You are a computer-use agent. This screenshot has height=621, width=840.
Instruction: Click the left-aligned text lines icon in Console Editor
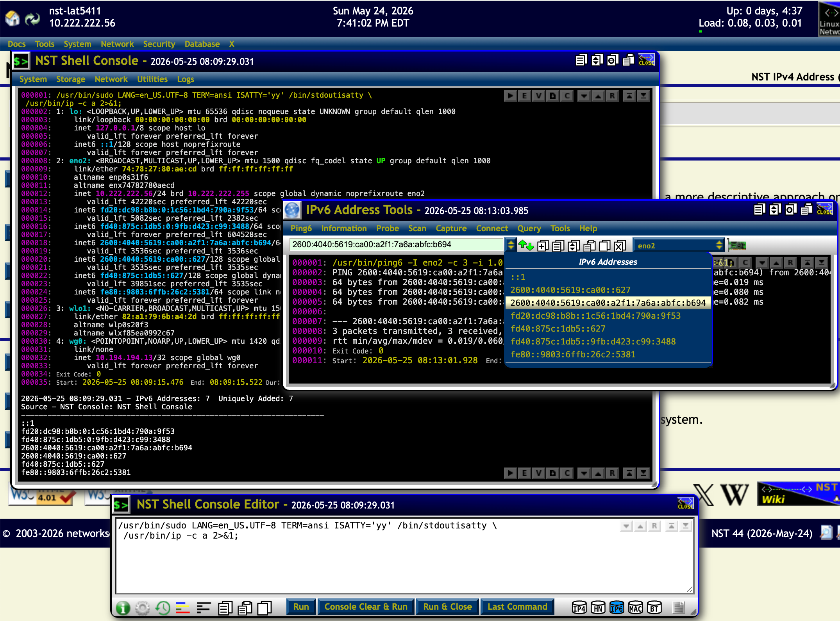[x=203, y=607]
